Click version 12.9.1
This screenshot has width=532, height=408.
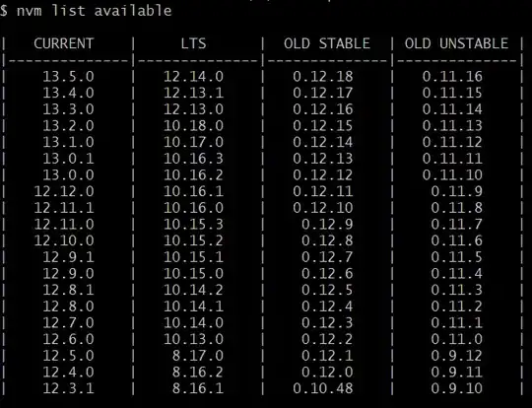tap(68, 257)
